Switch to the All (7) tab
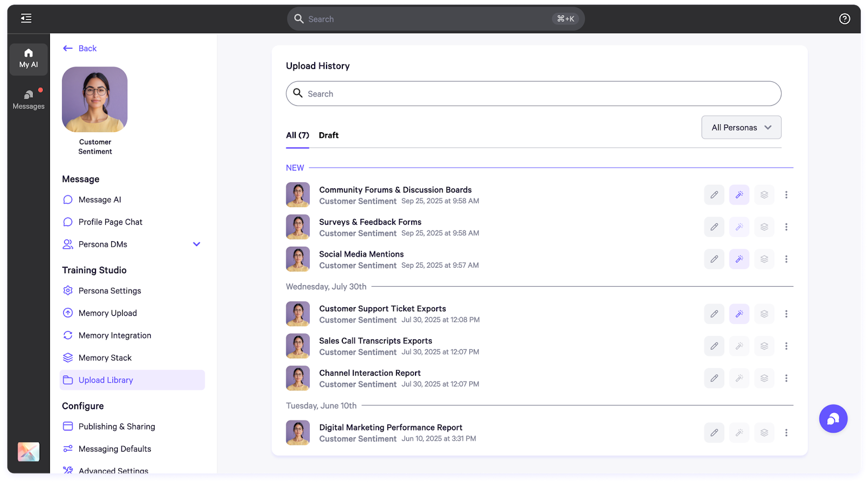The height and width of the screenshot is (483, 868). (x=297, y=136)
